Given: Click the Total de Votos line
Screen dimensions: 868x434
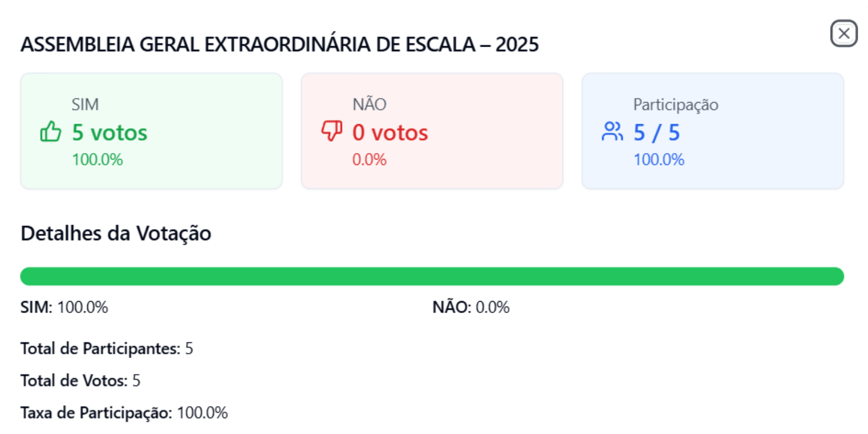Looking at the screenshot, I should [80, 380].
